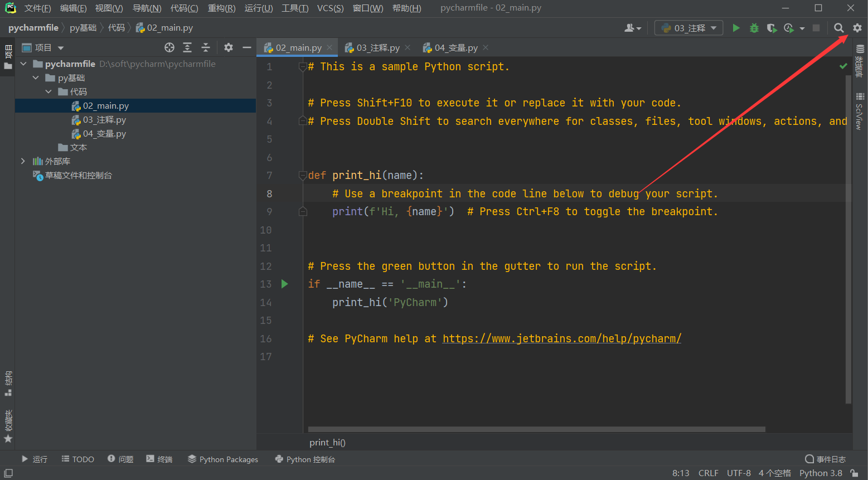Fold the comment block at line 1

point(303,67)
